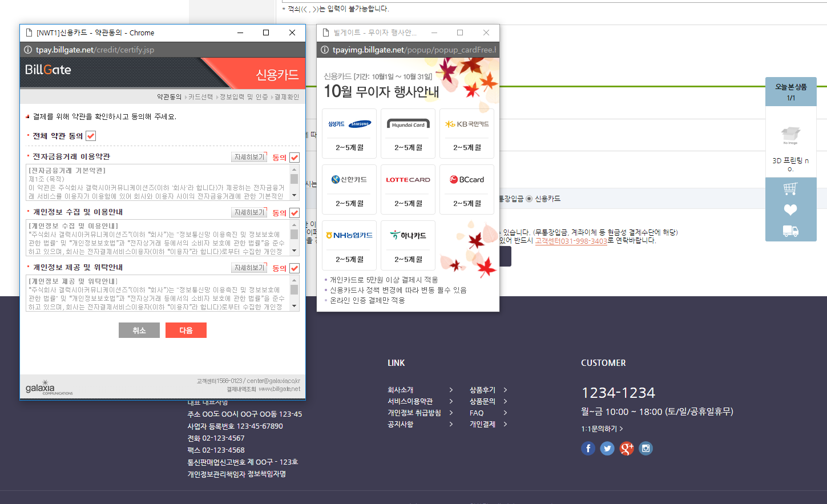Select the Samsung Card tile
This screenshot has height=504, width=827.
pyautogui.click(x=349, y=134)
